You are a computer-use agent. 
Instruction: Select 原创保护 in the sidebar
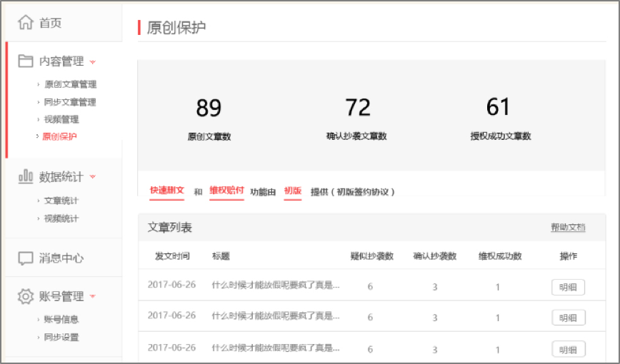pos(60,136)
